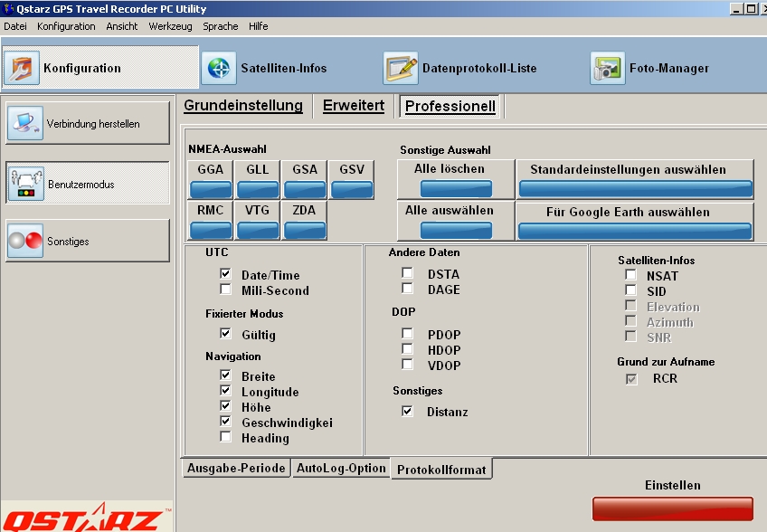
Task: Uncheck the Distanz checkbox
Action: pos(408,412)
